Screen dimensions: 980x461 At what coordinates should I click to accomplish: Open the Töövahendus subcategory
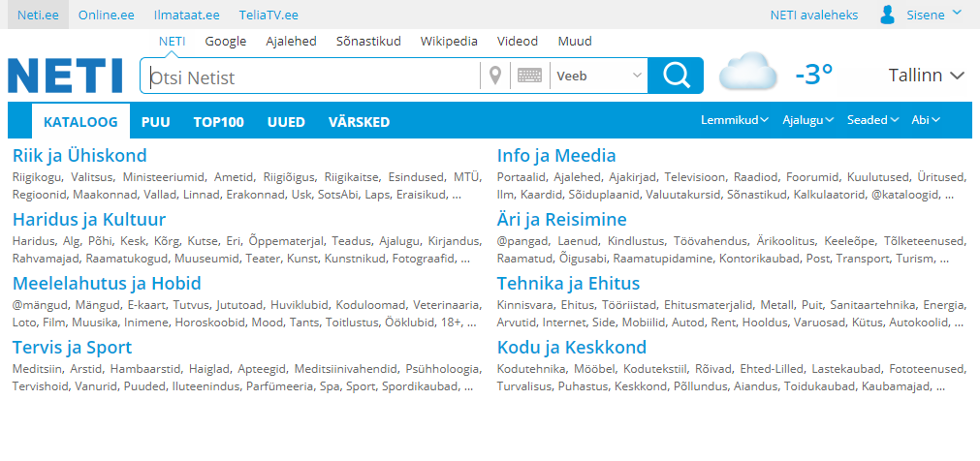pyautogui.click(x=710, y=240)
